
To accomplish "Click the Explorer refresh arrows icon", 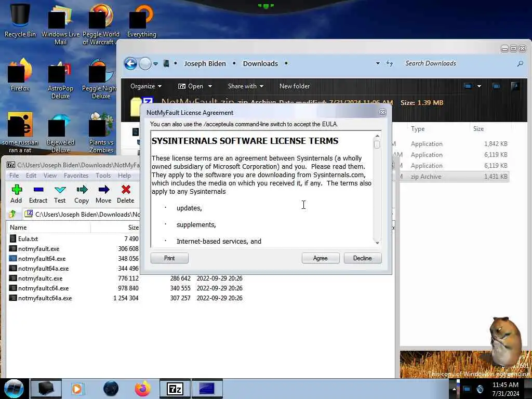I will pos(390,63).
